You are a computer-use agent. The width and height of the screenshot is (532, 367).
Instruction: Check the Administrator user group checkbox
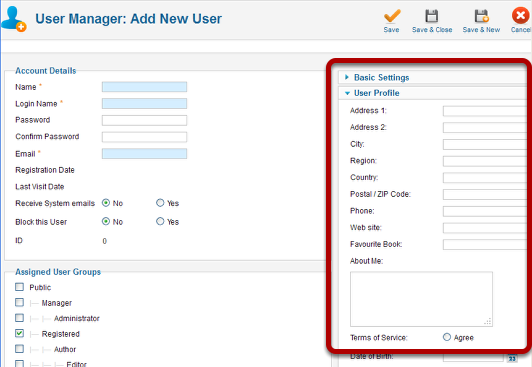click(19, 318)
